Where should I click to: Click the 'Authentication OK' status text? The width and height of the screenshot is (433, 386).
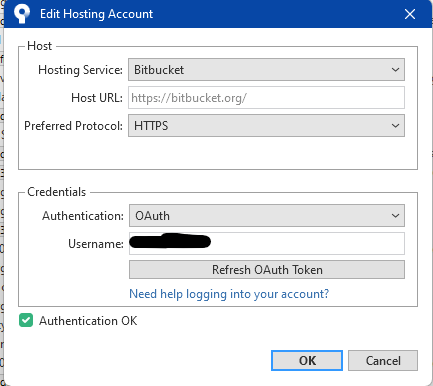88,321
